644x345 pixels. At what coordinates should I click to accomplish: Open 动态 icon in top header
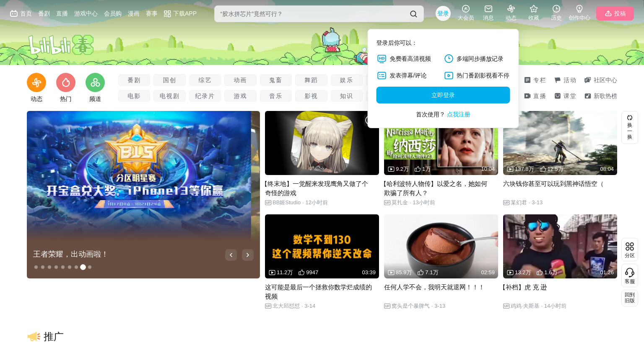[x=511, y=9]
